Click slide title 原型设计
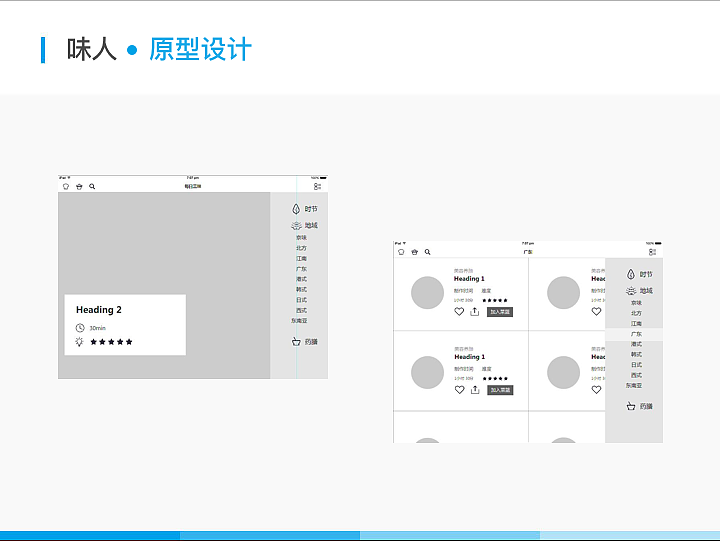Viewport: 720px width, 541px height. [200, 49]
